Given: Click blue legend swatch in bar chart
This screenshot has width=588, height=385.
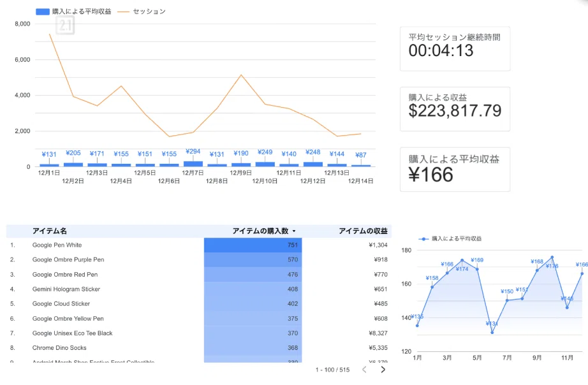Looking at the screenshot, I should click(42, 11).
